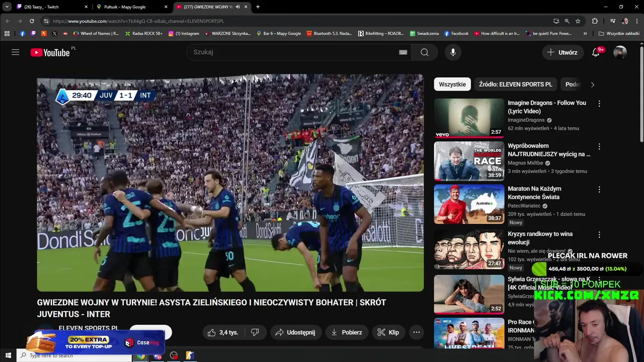This screenshot has width=644, height=362.
Task: Click the browser back arrow
Action: coord(8,21)
